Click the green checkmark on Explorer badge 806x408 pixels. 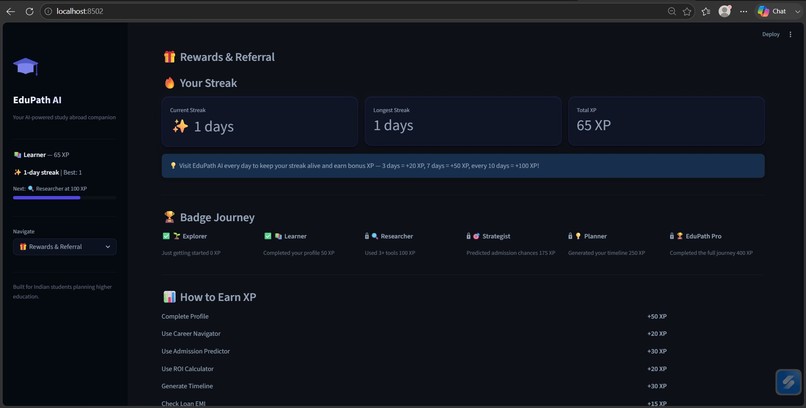(166, 236)
